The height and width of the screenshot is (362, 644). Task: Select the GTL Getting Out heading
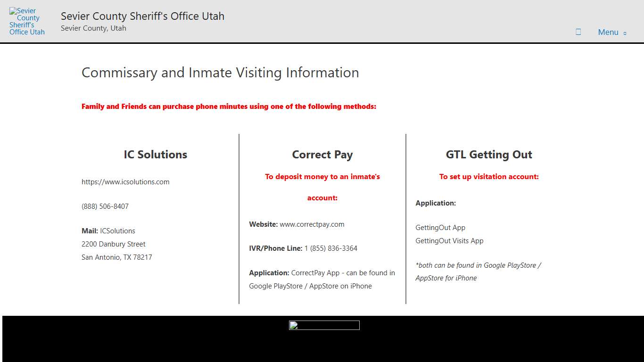[489, 154]
